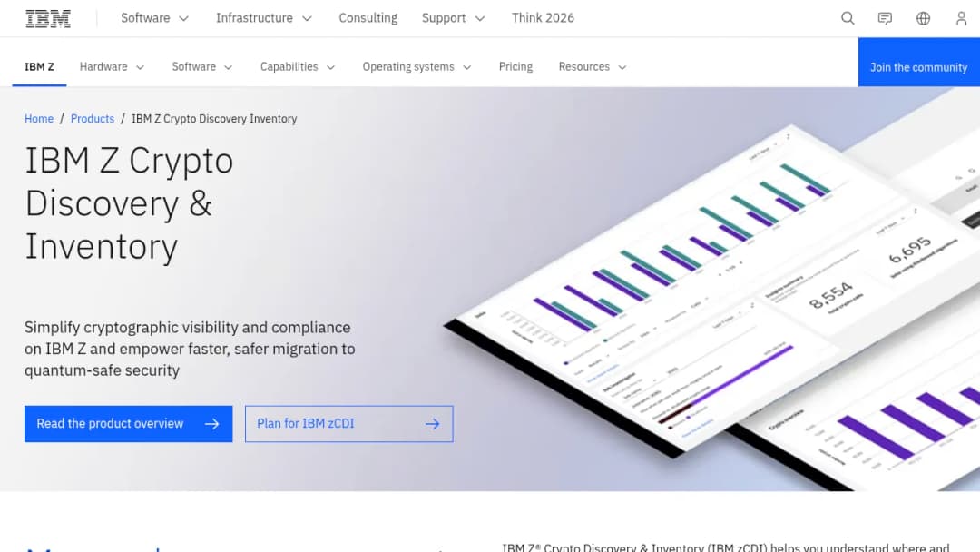Image resolution: width=980 pixels, height=552 pixels.
Task: Click the 6,695 value in dashboard image
Action: tap(910, 250)
